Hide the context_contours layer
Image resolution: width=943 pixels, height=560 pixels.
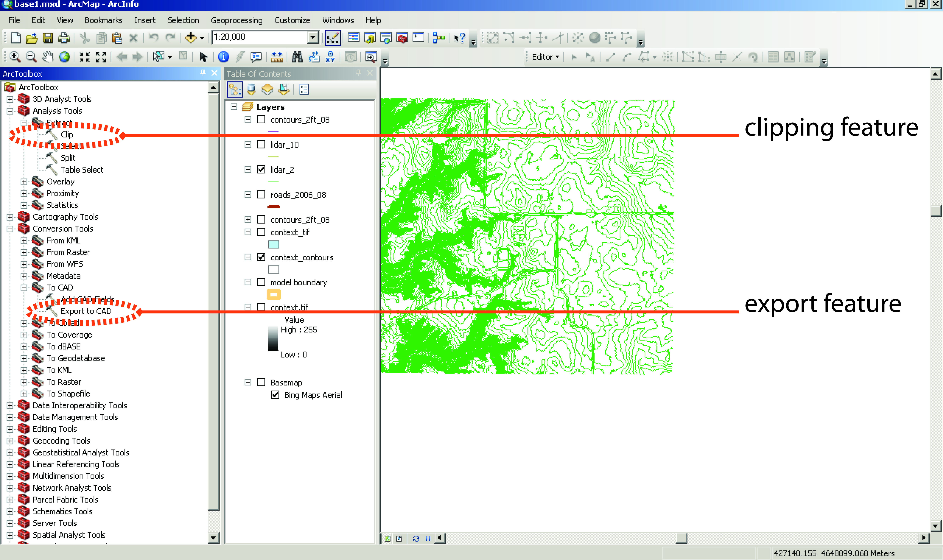[x=261, y=257]
